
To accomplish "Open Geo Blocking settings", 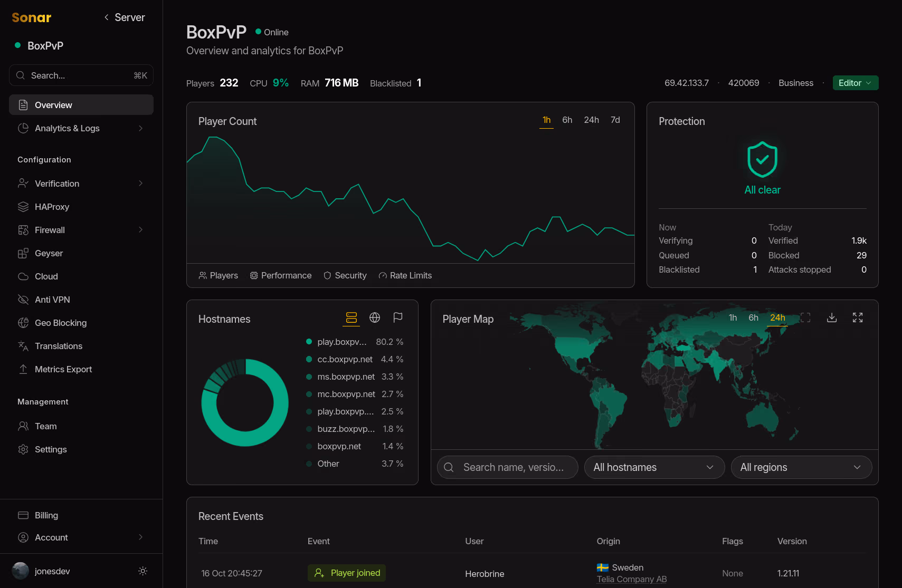I will tap(81, 323).
